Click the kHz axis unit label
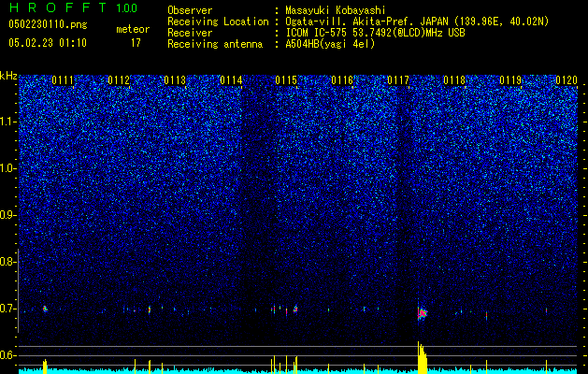The height and width of the screenshot is (374, 588). click(8, 76)
